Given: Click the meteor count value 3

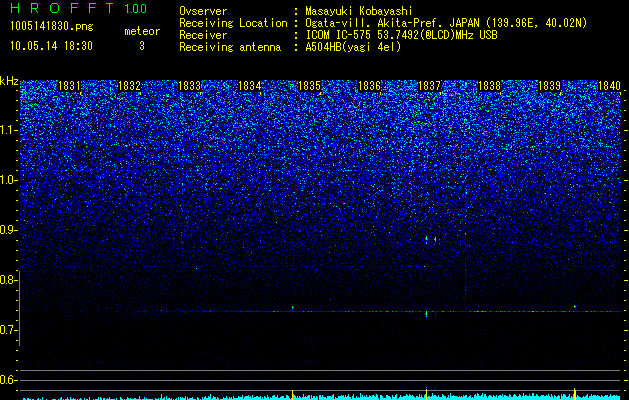Looking at the screenshot, I should (142, 46).
